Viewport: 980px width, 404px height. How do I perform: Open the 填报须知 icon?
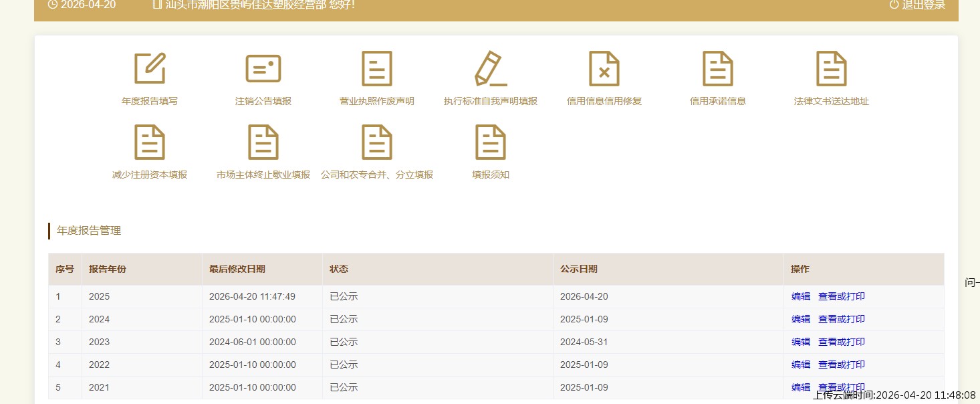pyautogui.click(x=491, y=142)
